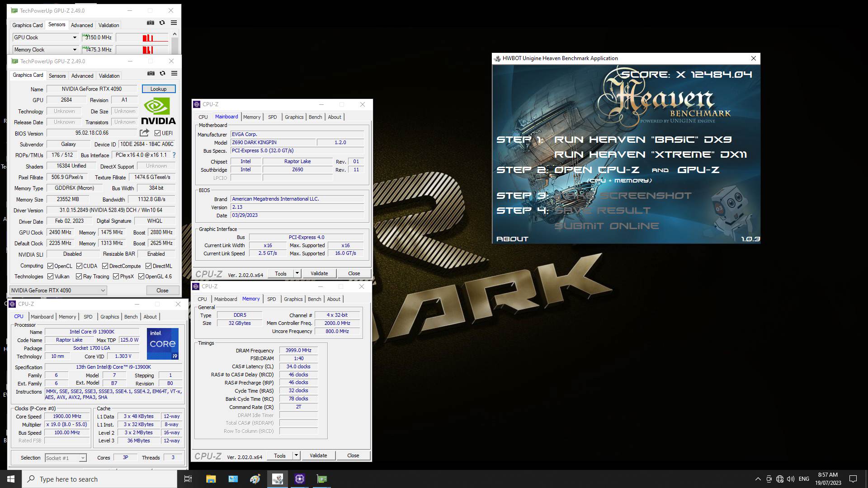Open NVIDIA GeForce RTX 4090 device dropdown
The image size is (868, 488).
click(x=58, y=291)
